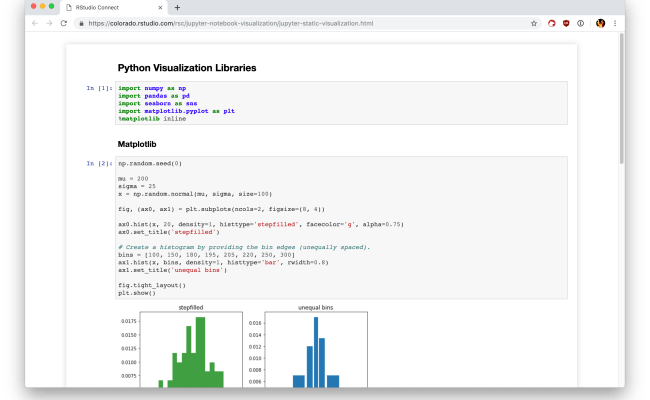Image resolution: width=650 pixels, height=400 pixels.
Task: Click the 'import seaborn as sns' line
Action: (158, 104)
